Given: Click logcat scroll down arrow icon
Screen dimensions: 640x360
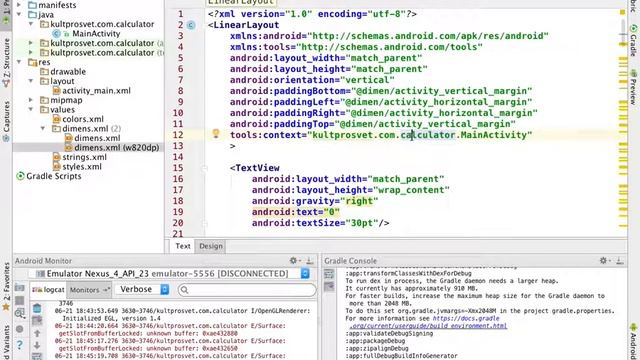Looking at the screenshot, I should click(37, 346).
